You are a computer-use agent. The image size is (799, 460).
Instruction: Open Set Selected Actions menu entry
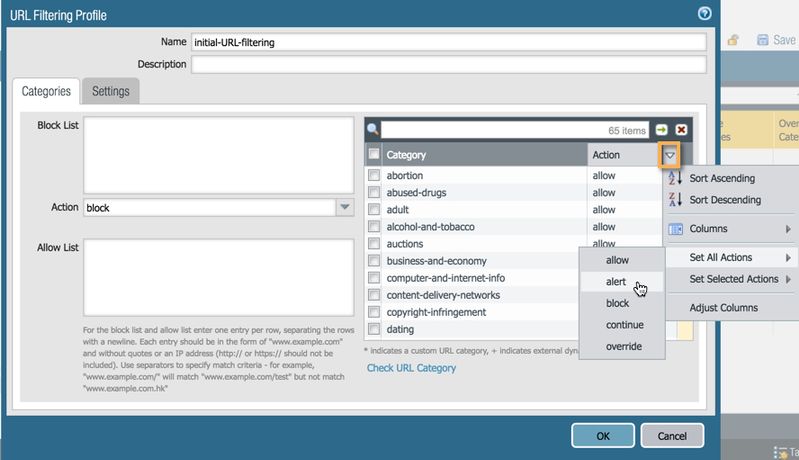[x=732, y=279]
